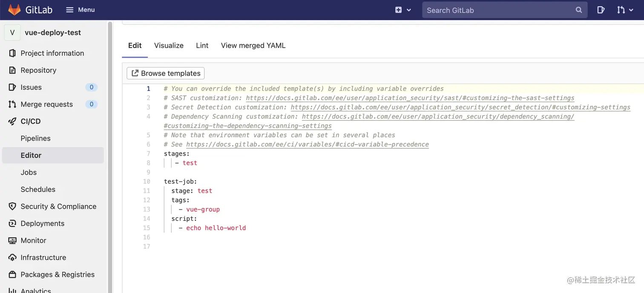Click the Repository icon in sidebar
This screenshot has height=293, width=644.
[12, 70]
